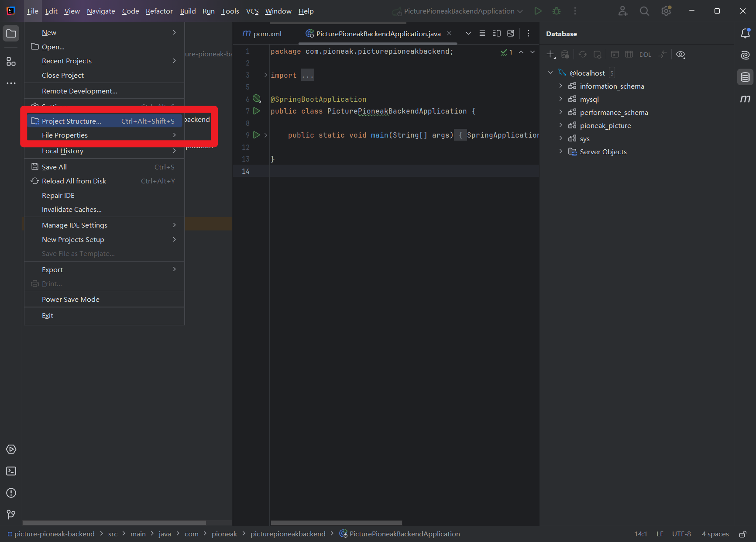Open the Git tool window icon
Viewport: 756px width, 542px height.
(11, 514)
